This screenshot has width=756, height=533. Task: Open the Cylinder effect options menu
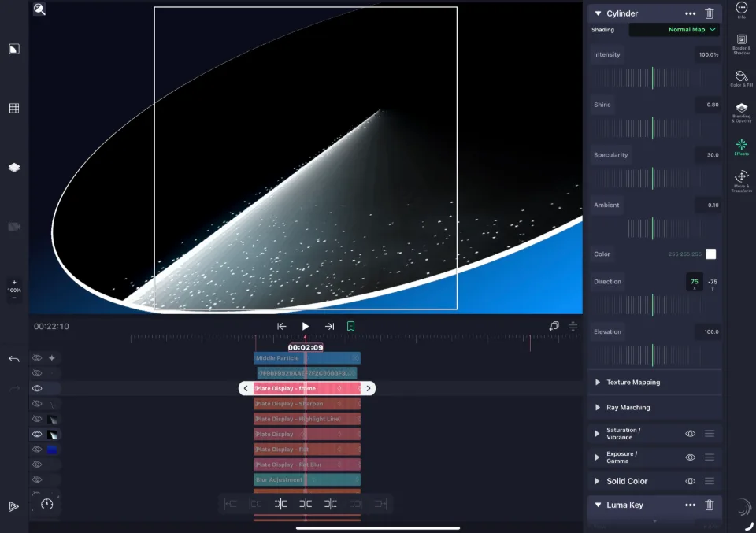[x=690, y=13]
